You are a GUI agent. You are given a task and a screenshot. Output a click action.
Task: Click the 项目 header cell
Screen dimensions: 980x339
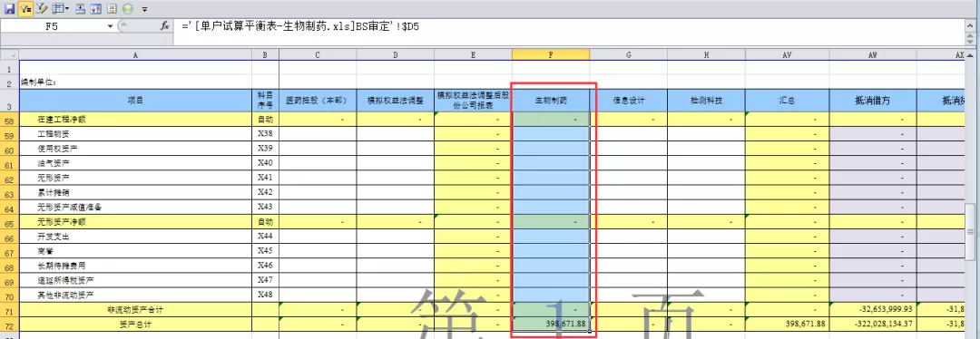tap(135, 101)
